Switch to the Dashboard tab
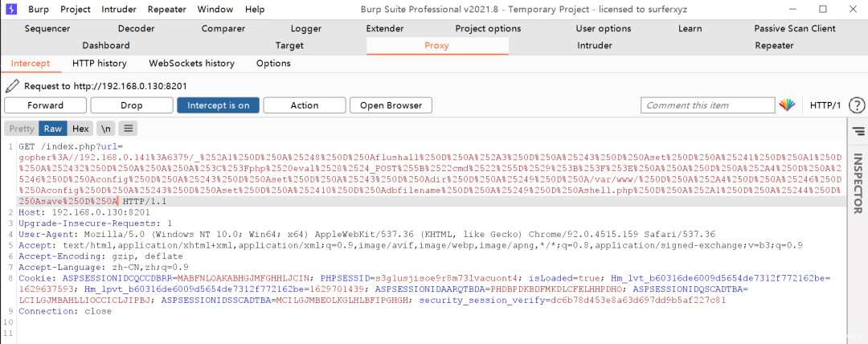The image size is (868, 344). click(x=106, y=46)
